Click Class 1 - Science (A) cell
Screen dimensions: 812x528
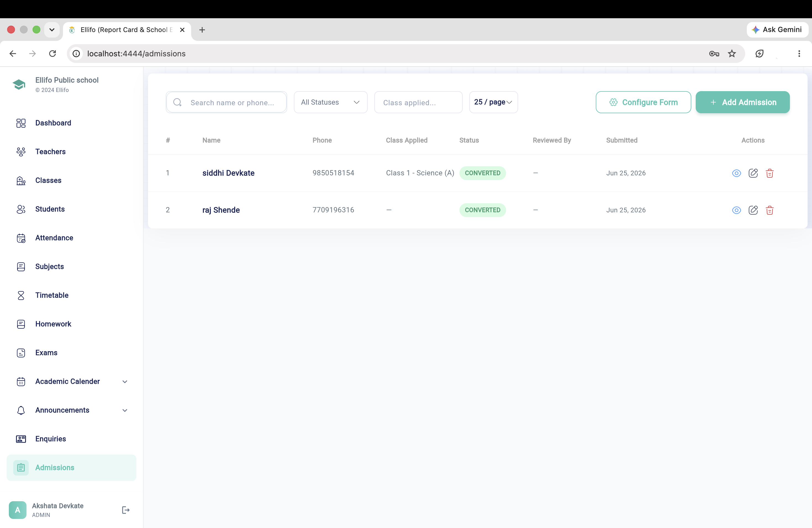pos(420,173)
